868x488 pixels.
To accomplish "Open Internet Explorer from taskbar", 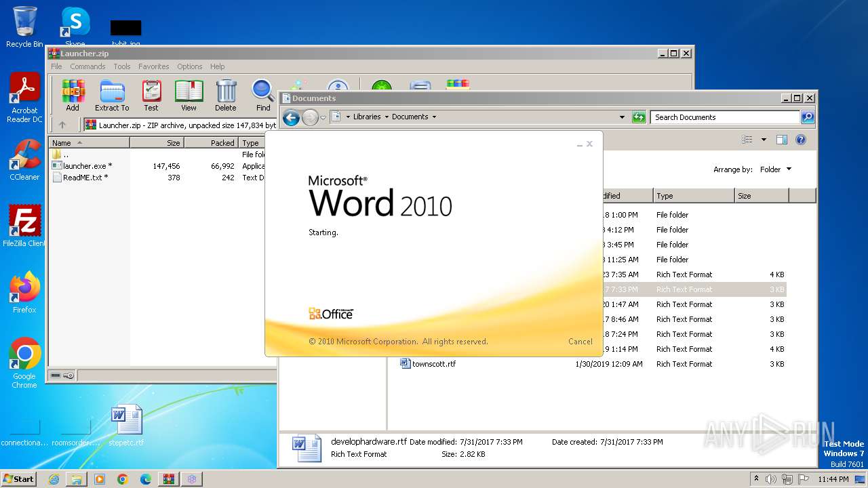I will tap(54, 479).
